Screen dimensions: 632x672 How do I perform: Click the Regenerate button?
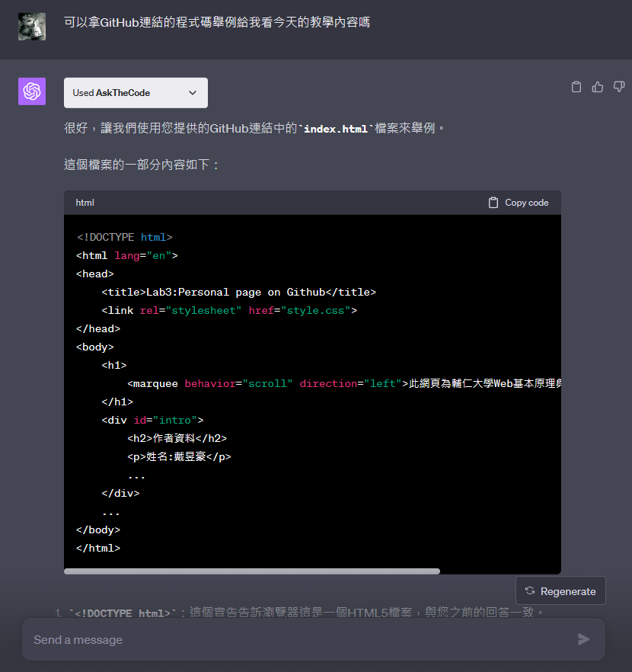(560, 591)
